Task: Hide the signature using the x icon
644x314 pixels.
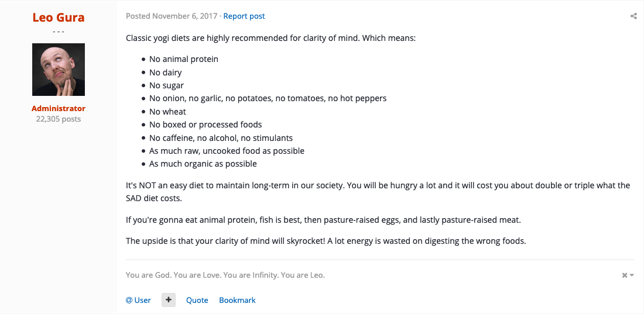Action: point(625,275)
